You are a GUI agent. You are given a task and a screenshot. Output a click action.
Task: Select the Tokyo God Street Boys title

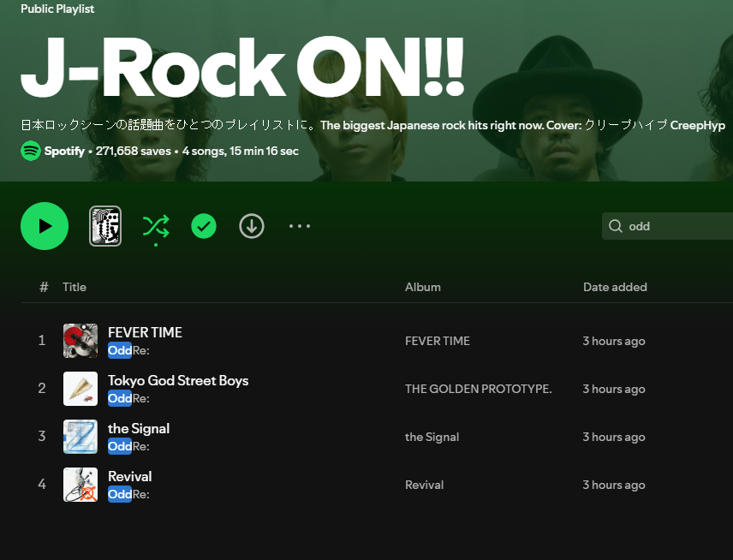pyautogui.click(x=178, y=380)
